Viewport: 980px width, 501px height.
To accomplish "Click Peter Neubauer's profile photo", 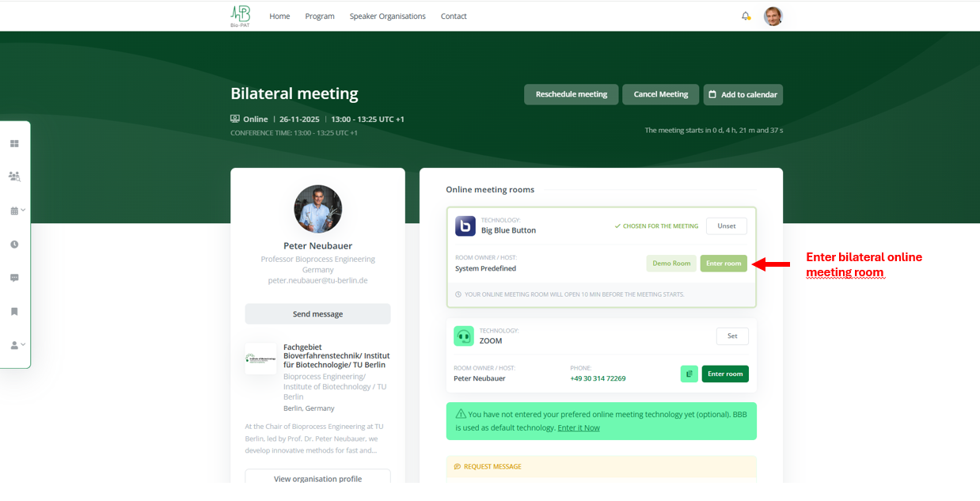I will tap(317, 209).
